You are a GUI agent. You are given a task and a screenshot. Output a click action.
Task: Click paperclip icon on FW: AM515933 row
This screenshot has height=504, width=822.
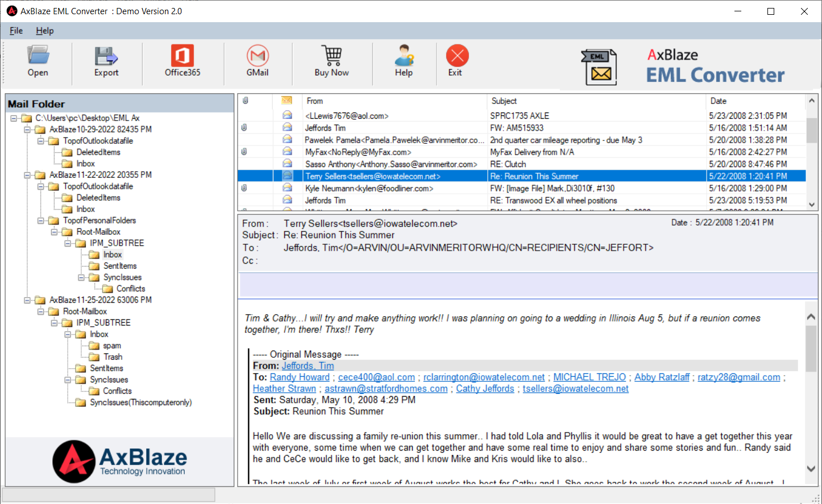(244, 127)
